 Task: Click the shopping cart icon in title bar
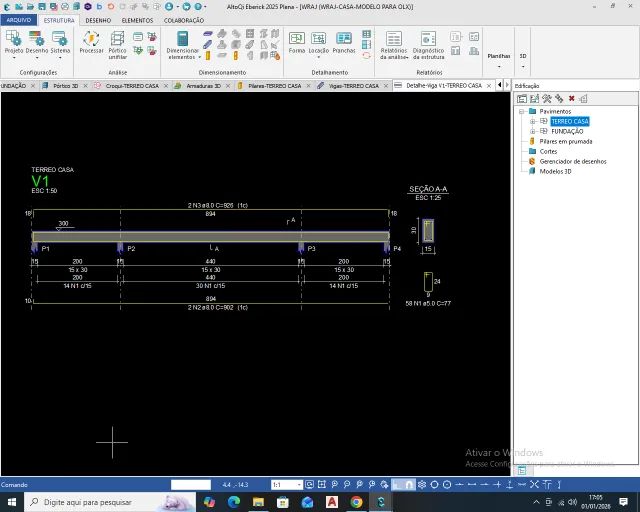187,7
